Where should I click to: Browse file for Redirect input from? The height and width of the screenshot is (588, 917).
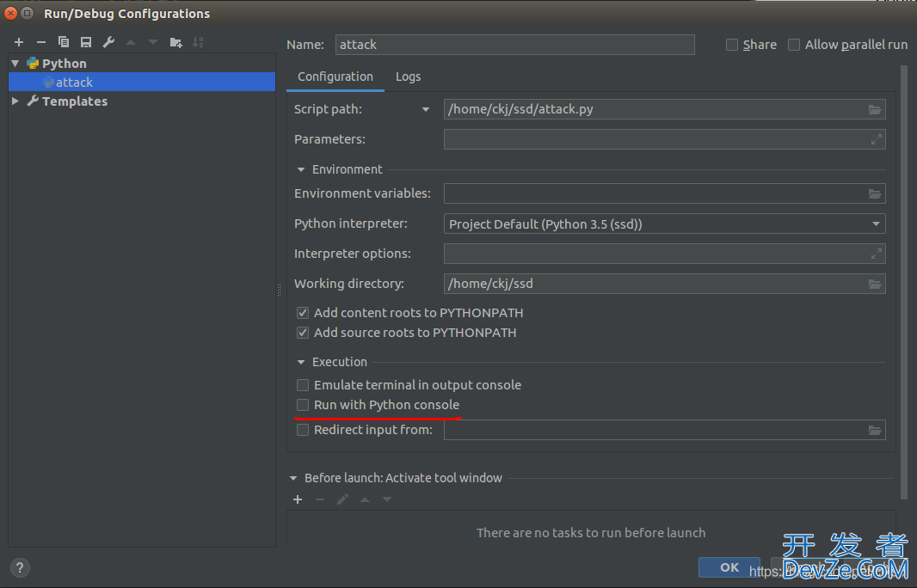[874, 430]
